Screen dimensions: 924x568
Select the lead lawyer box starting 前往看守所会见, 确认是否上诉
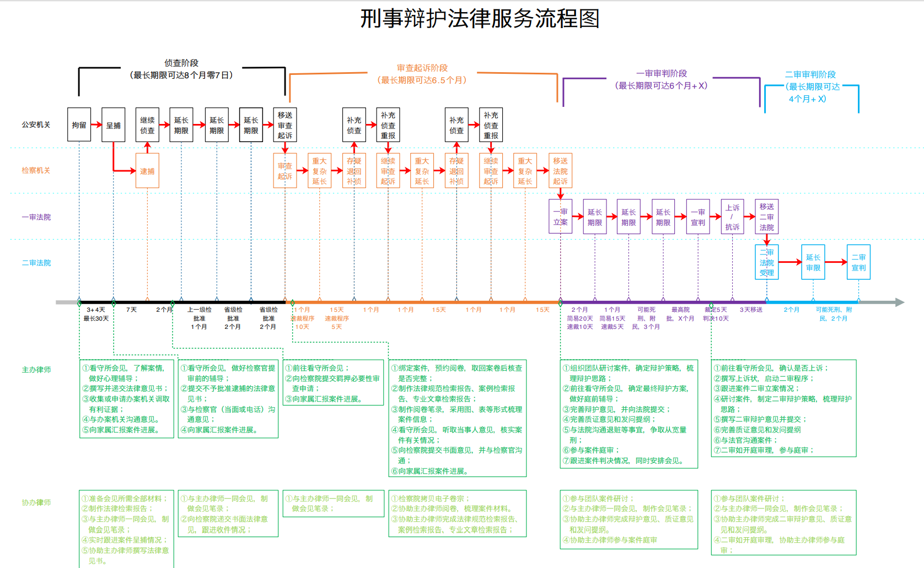(x=784, y=408)
